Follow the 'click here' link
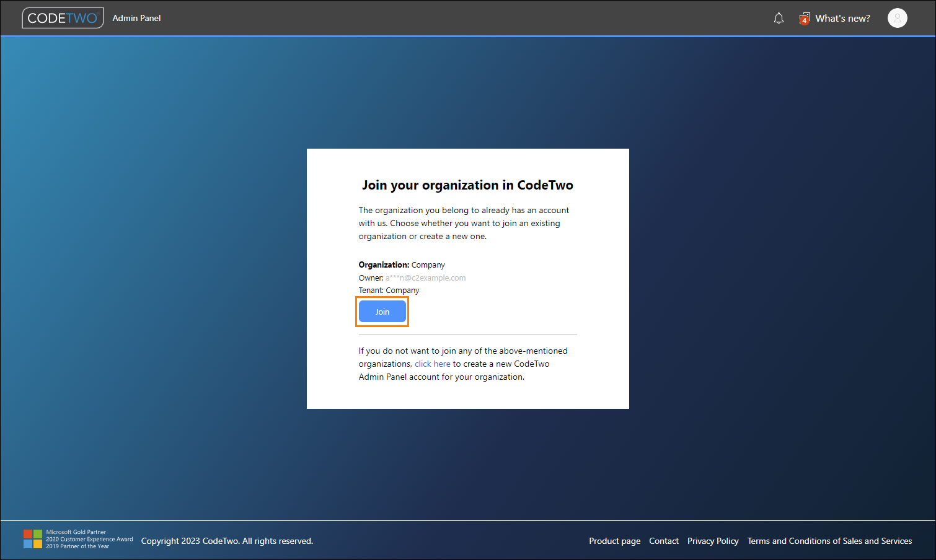936x560 pixels. 433,364
